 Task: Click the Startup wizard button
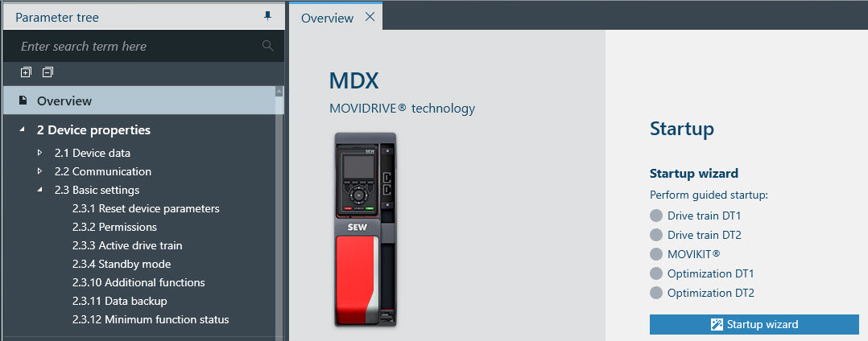(x=754, y=324)
